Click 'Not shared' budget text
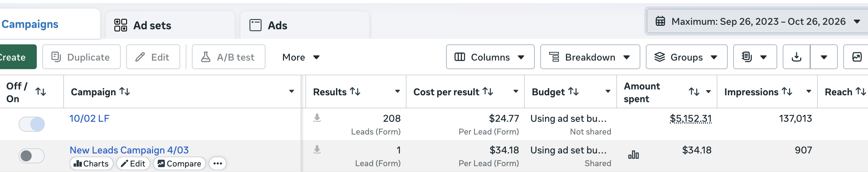 590,132
